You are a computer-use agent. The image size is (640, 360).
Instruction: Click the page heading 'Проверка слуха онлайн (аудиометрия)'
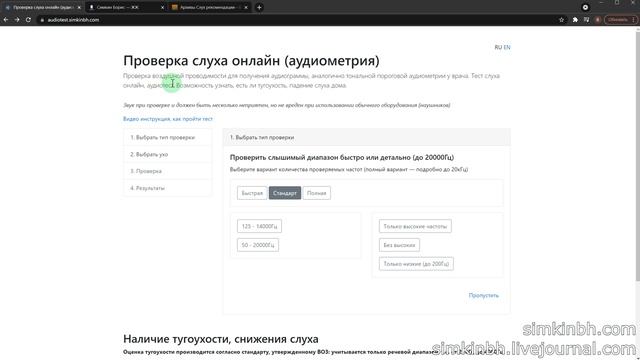(x=251, y=61)
